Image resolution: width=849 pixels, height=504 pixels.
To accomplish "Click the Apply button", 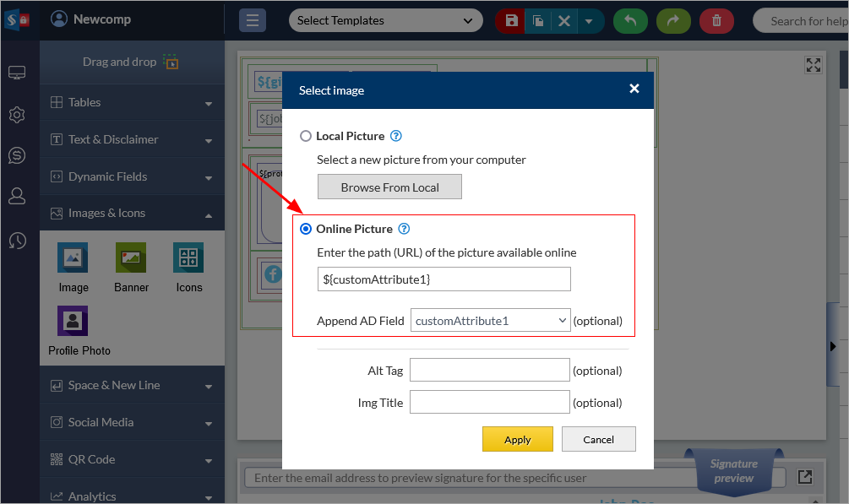I will coord(517,439).
